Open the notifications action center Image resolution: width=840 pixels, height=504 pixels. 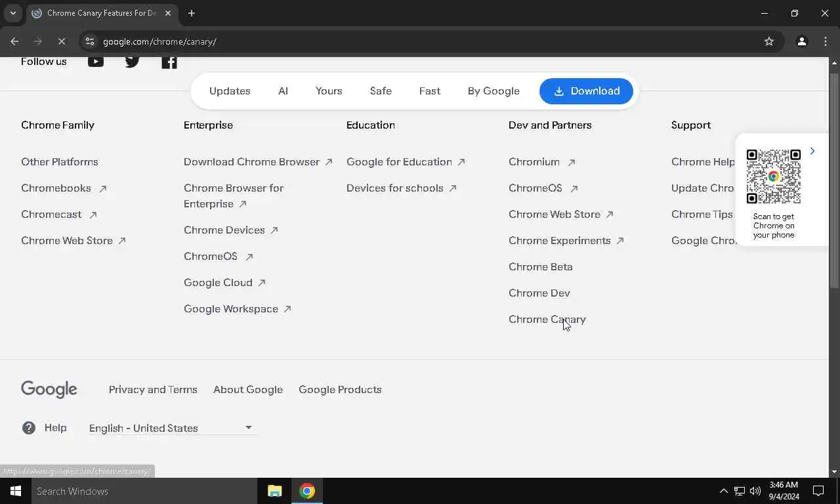pyautogui.click(x=818, y=491)
